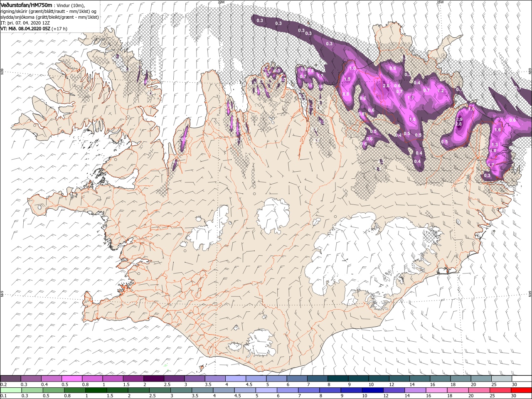Pick the dark purple 2–2.5 snow swatch
Viewport: 532px width, 399px height.
(x=153, y=379)
